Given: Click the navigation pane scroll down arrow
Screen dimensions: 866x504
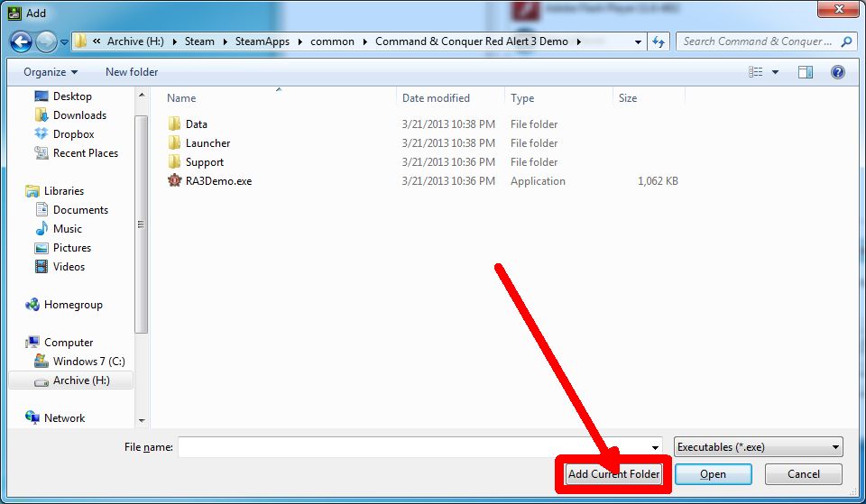Looking at the screenshot, I should pos(142,421).
